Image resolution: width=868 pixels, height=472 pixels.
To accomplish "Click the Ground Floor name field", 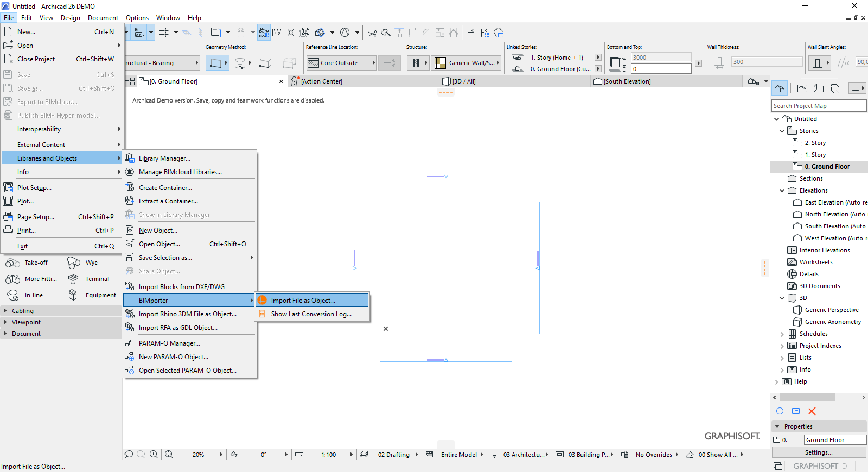I will (835, 440).
